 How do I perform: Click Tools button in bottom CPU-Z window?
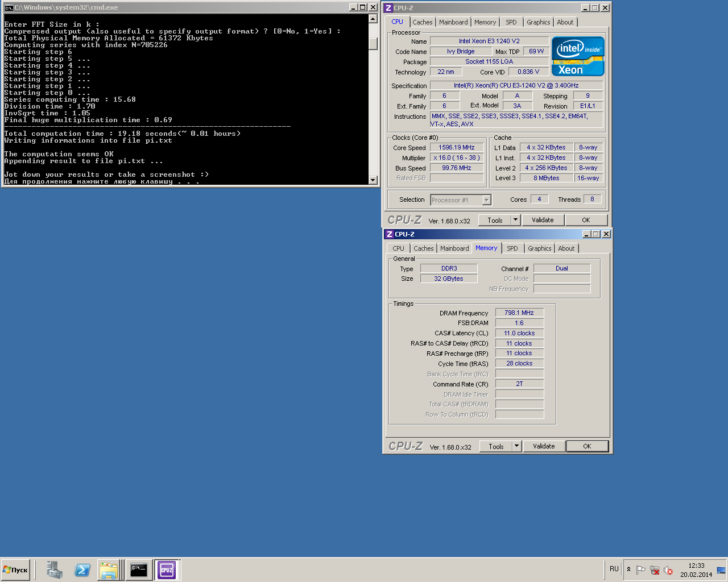coord(496,447)
